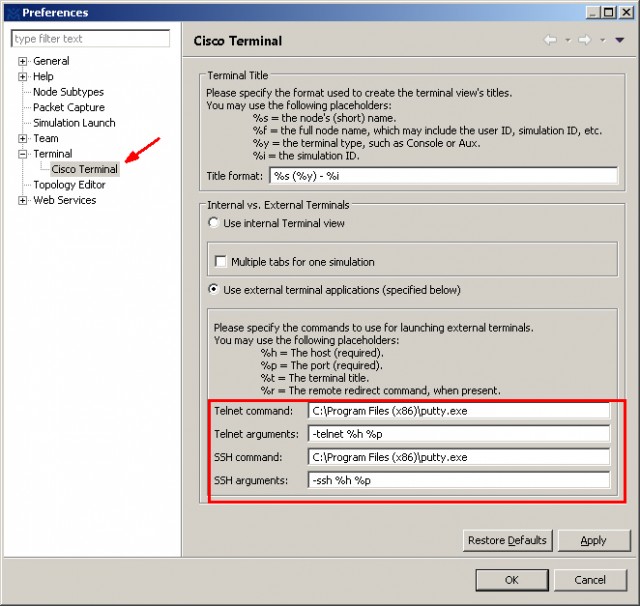Click the back navigation arrow icon
Screen dimensions: 640x606
tap(549, 40)
